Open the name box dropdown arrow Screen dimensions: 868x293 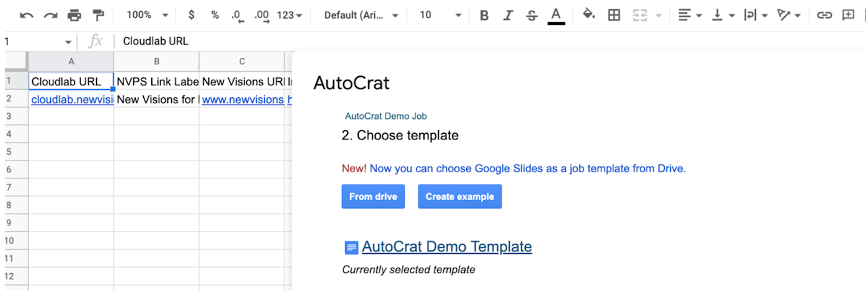[68, 42]
